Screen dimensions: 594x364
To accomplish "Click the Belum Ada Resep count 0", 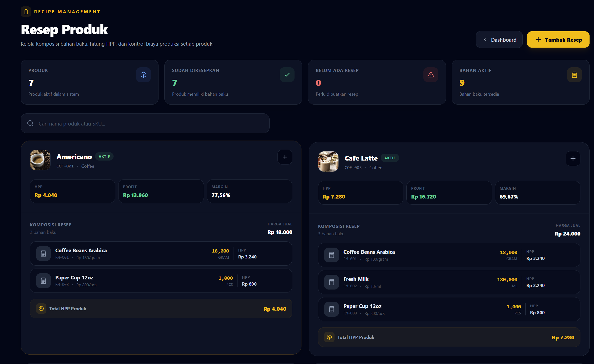I will pyautogui.click(x=318, y=83).
